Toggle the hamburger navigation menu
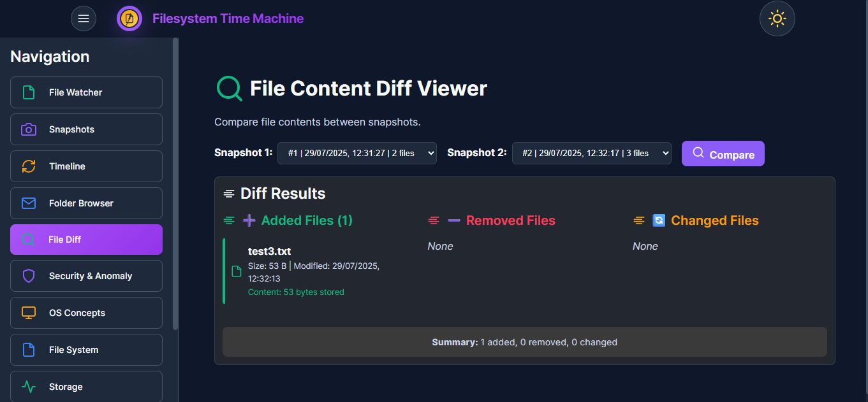This screenshot has width=868, height=402. [84, 18]
